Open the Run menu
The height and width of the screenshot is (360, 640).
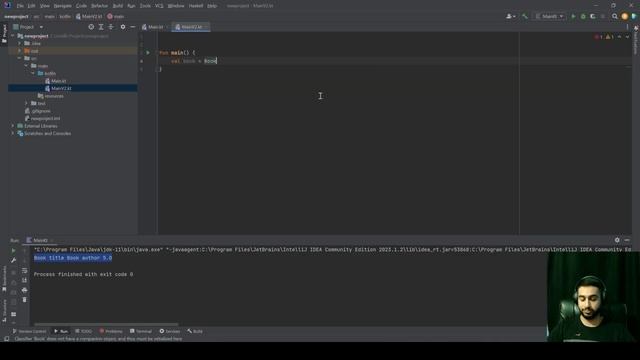pos(131,6)
